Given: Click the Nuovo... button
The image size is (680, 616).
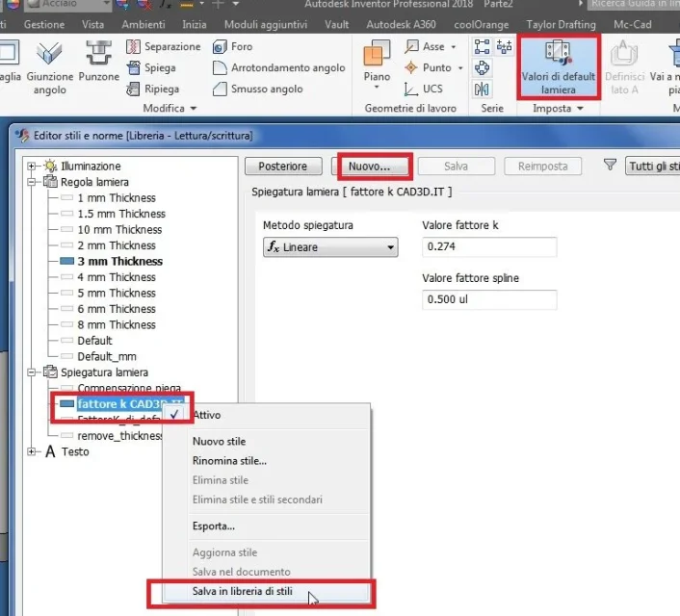Looking at the screenshot, I should tap(369, 166).
